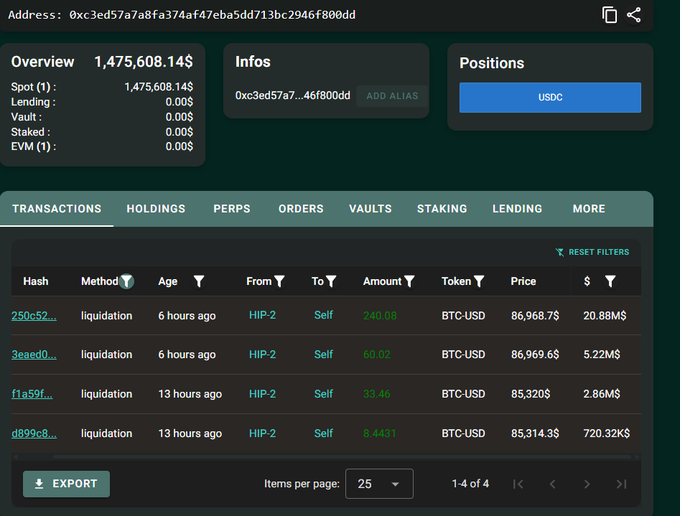Click the Spot (1) balance row label

(33, 87)
